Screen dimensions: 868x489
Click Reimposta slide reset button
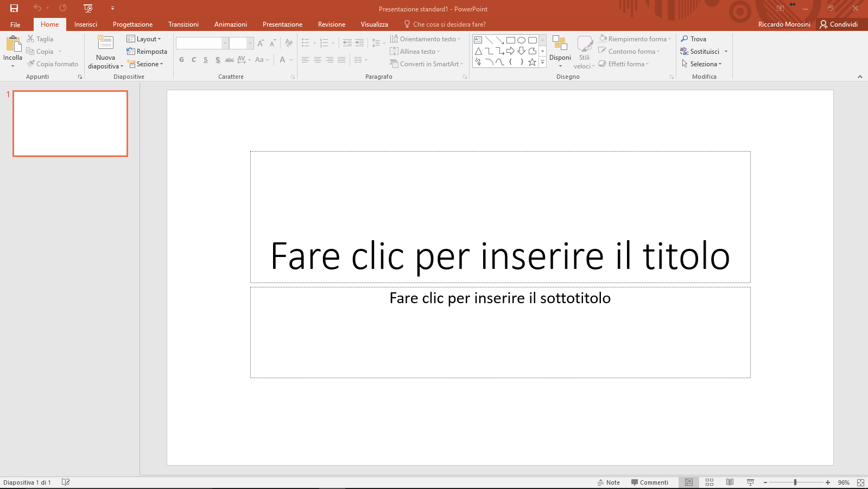click(x=147, y=52)
